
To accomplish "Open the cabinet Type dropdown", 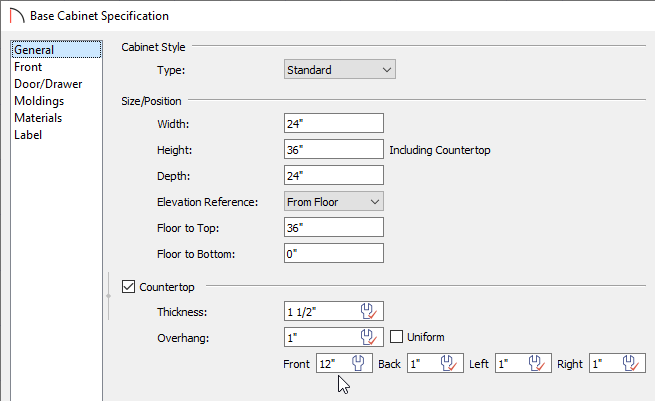I will tap(340, 69).
